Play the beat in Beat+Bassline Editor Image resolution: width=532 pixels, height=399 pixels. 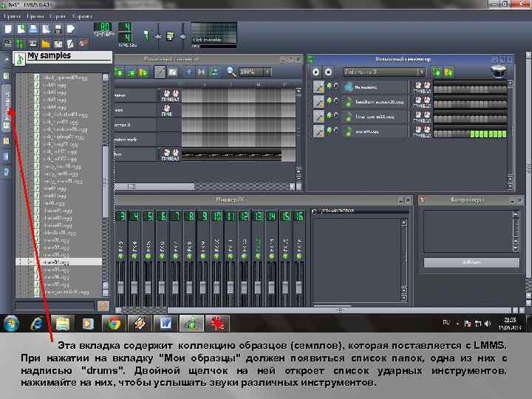point(316,72)
